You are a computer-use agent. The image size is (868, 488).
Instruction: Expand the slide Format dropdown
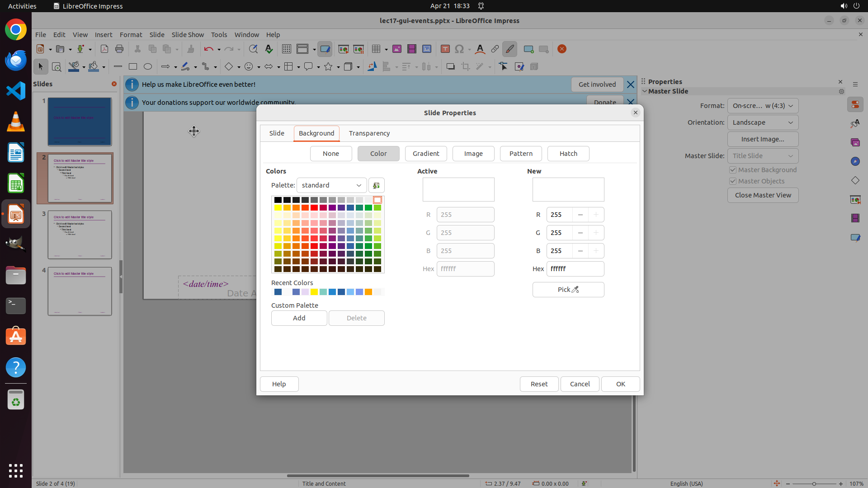(763, 106)
